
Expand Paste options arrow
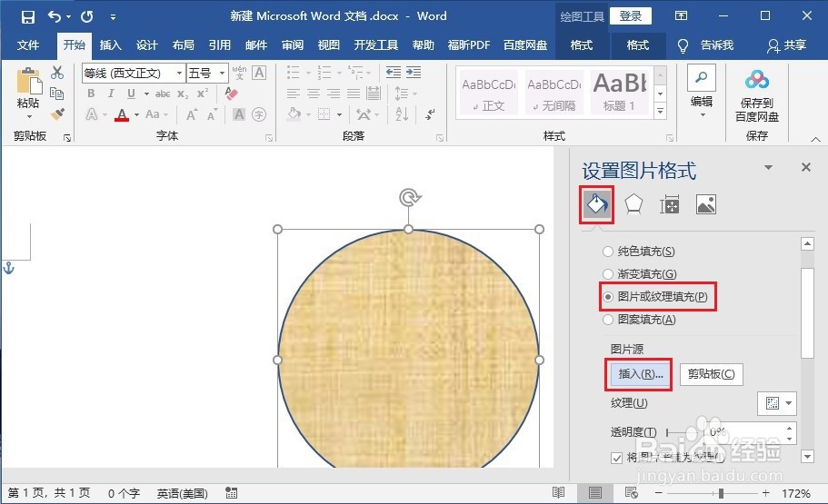click(29, 116)
